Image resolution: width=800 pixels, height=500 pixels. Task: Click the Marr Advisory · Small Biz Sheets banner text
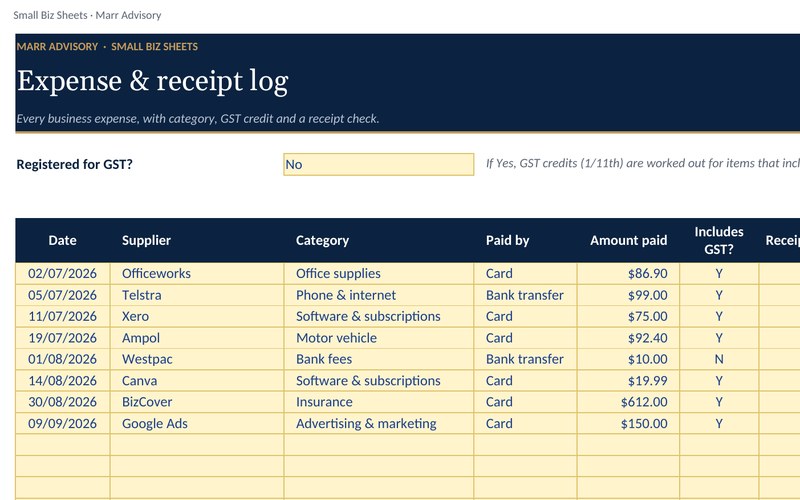coord(107,46)
